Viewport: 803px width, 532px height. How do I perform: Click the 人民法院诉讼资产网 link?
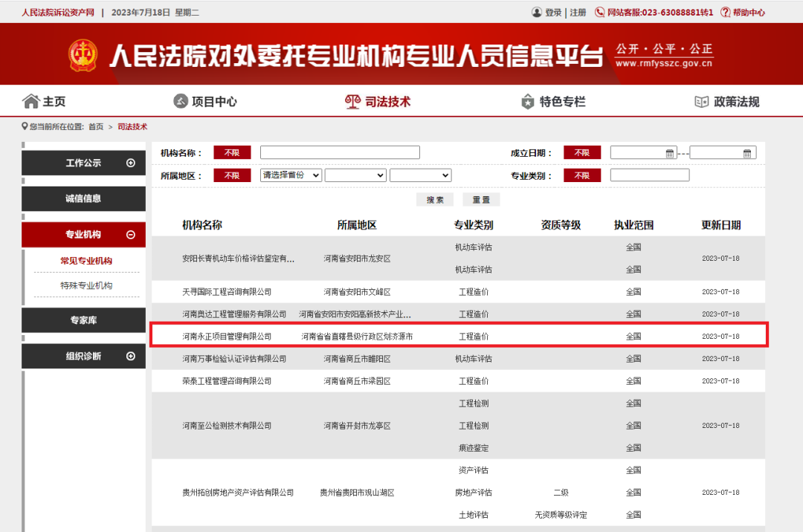tap(58, 13)
